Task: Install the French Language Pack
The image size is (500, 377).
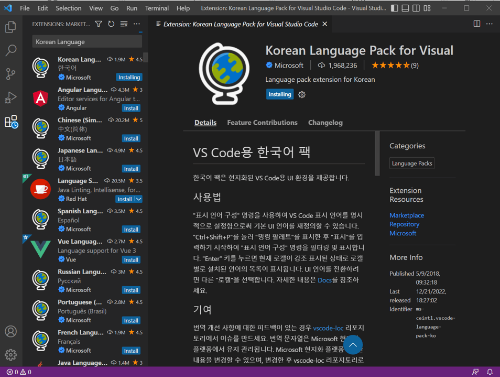Action: click(131, 351)
